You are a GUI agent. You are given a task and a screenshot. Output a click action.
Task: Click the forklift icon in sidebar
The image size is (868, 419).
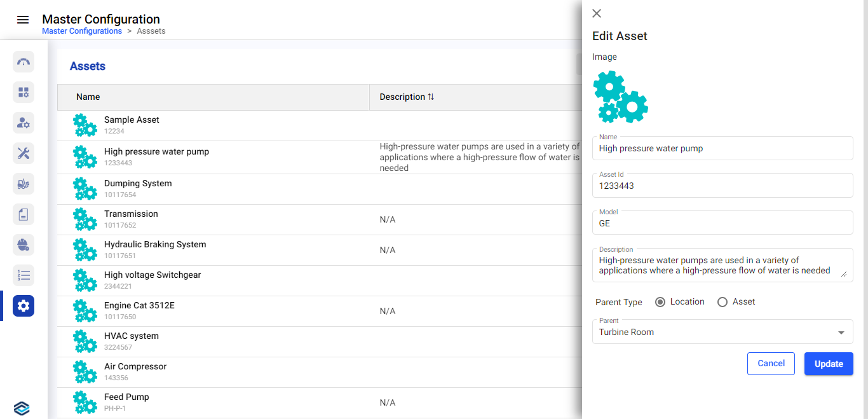pos(24,184)
